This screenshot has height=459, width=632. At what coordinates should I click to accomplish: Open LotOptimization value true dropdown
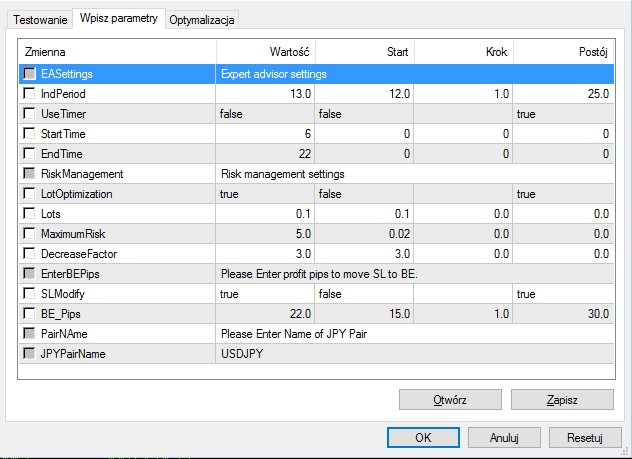coord(265,194)
